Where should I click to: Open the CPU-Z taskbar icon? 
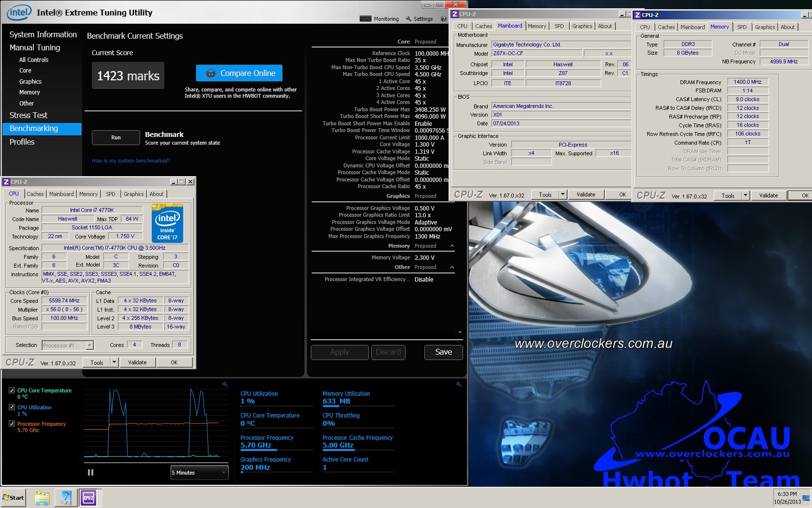(x=88, y=498)
